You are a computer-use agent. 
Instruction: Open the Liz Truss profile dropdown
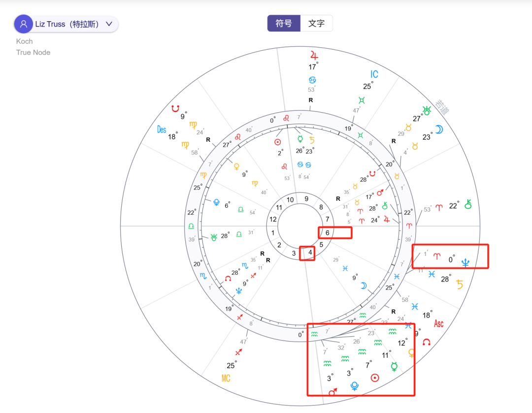(66, 23)
